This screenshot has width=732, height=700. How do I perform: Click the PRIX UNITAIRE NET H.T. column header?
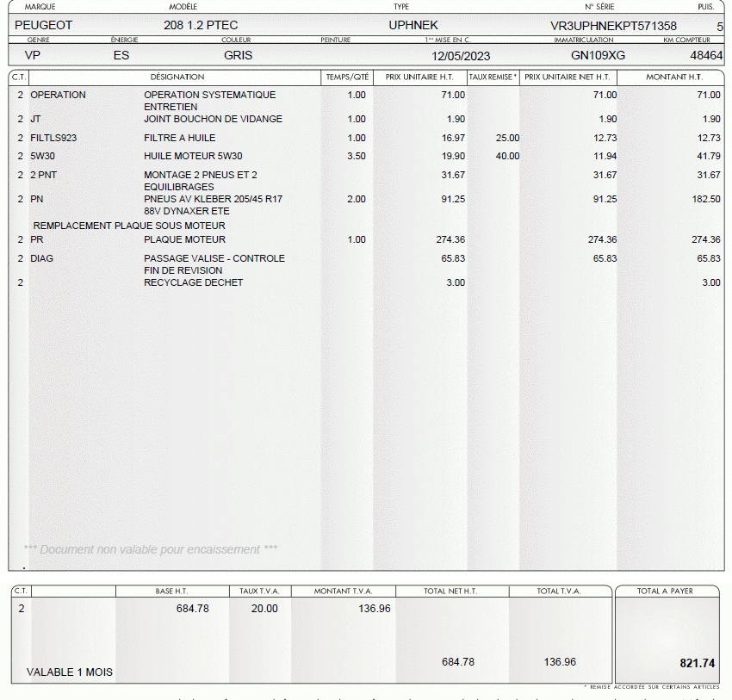click(568, 77)
